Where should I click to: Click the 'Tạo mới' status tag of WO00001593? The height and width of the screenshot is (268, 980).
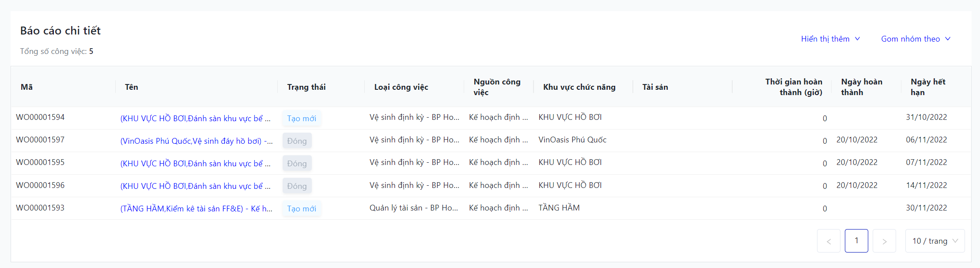pyautogui.click(x=302, y=209)
